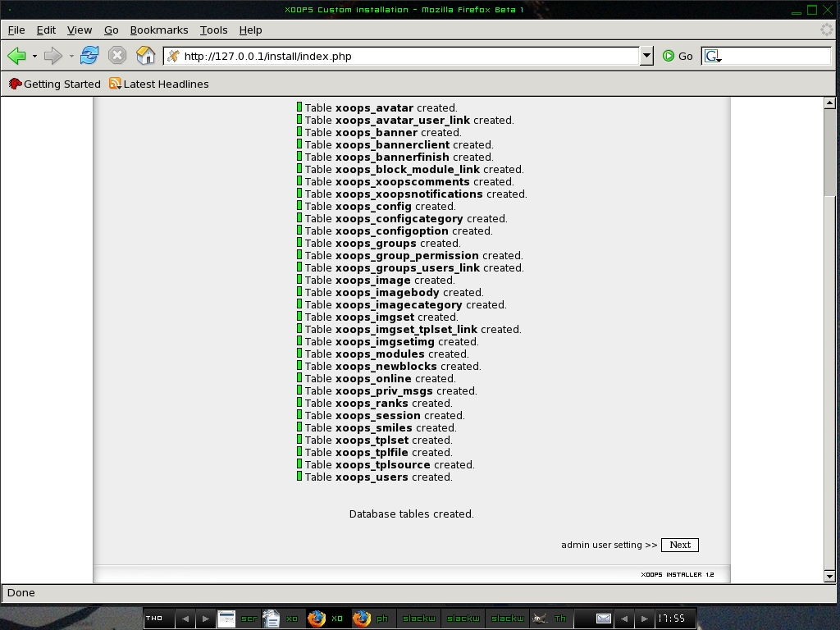Click the Forward arrow button
Screen dimensions: 840x630
(53, 56)
